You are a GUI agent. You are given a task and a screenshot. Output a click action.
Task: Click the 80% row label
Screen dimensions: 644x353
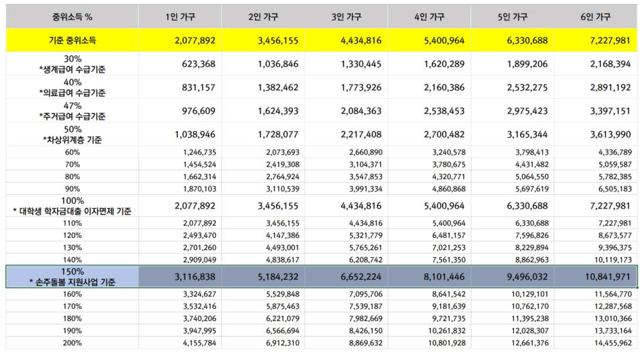click(72, 177)
